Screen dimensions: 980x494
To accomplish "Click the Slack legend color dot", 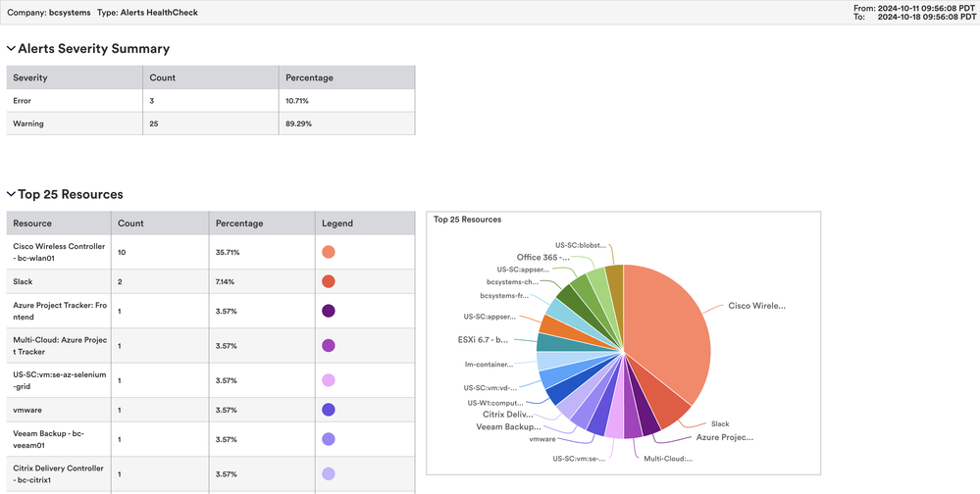I will click(x=328, y=281).
